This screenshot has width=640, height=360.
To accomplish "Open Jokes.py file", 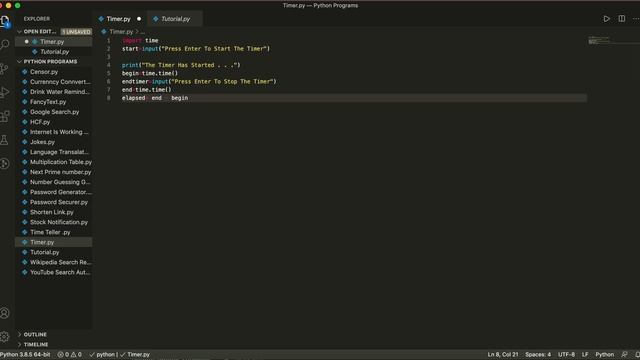I will click(x=53, y=142).
